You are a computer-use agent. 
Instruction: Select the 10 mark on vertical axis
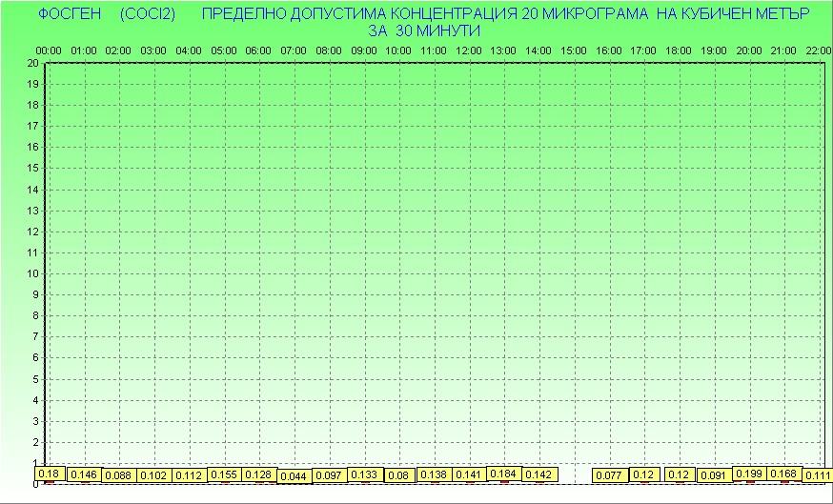32,273
